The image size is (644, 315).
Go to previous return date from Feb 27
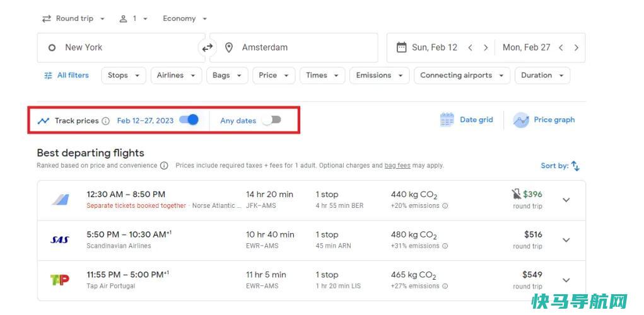[x=561, y=48]
